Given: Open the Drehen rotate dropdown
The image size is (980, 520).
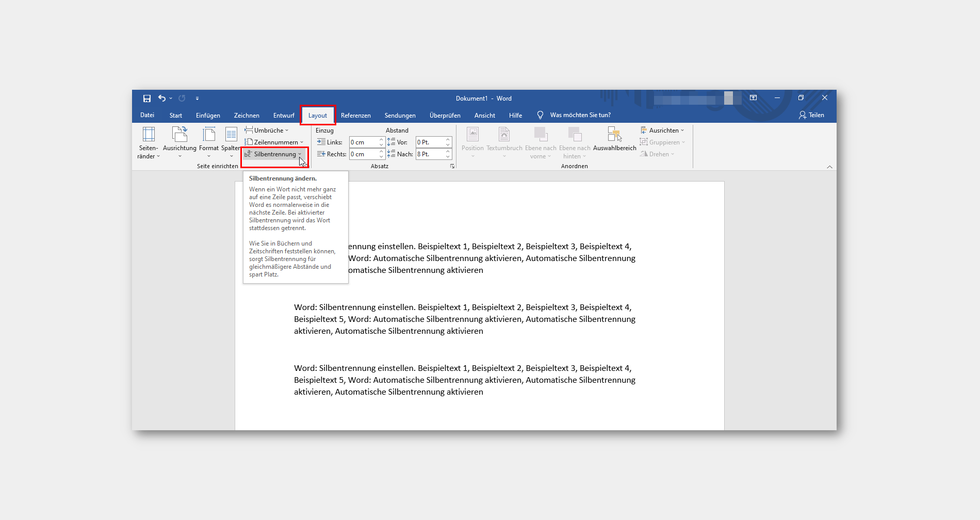Looking at the screenshot, I should (657, 154).
